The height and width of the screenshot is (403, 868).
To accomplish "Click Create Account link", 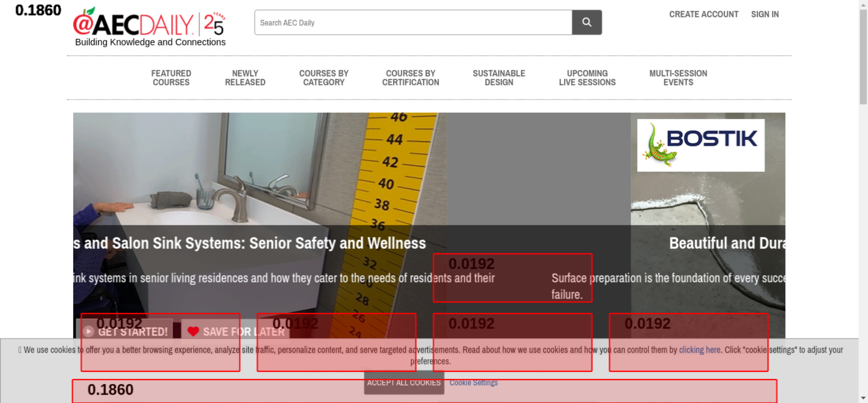I will coord(703,14).
